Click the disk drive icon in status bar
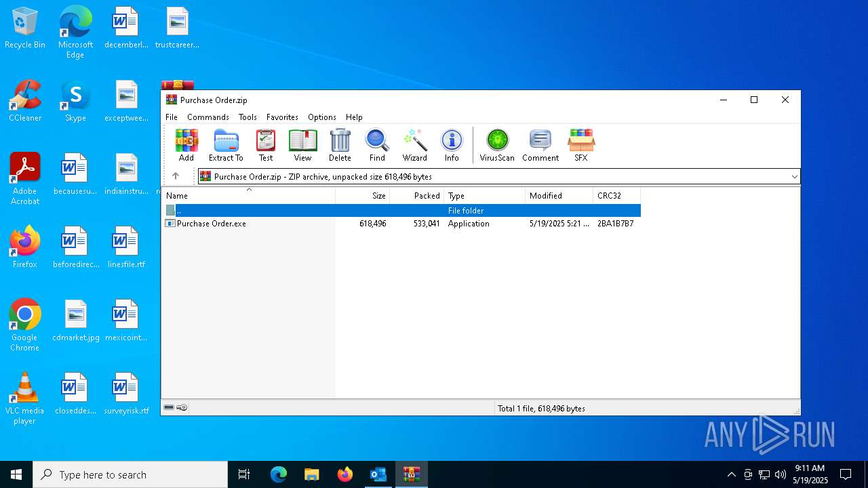 [169, 407]
